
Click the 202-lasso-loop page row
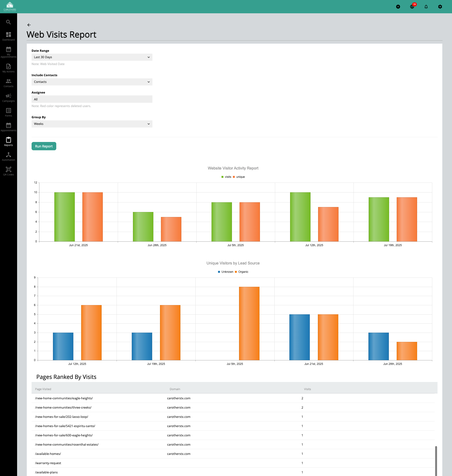(233, 417)
